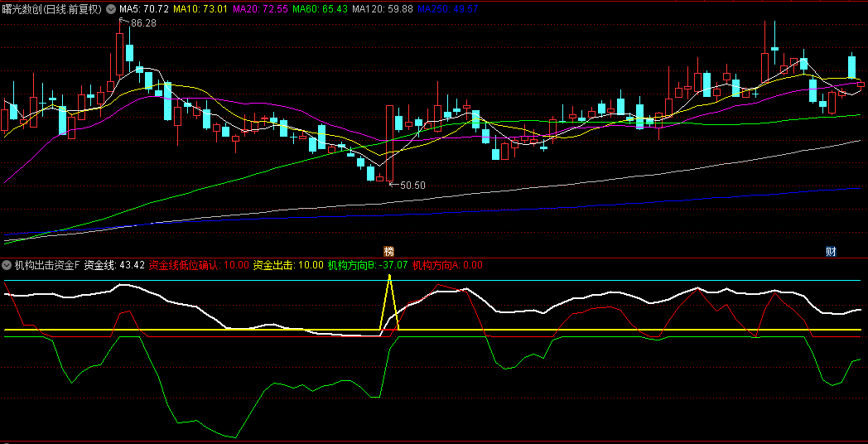Click the MA10: 73.01 label
Screen dimensions: 868x444
click(200, 9)
